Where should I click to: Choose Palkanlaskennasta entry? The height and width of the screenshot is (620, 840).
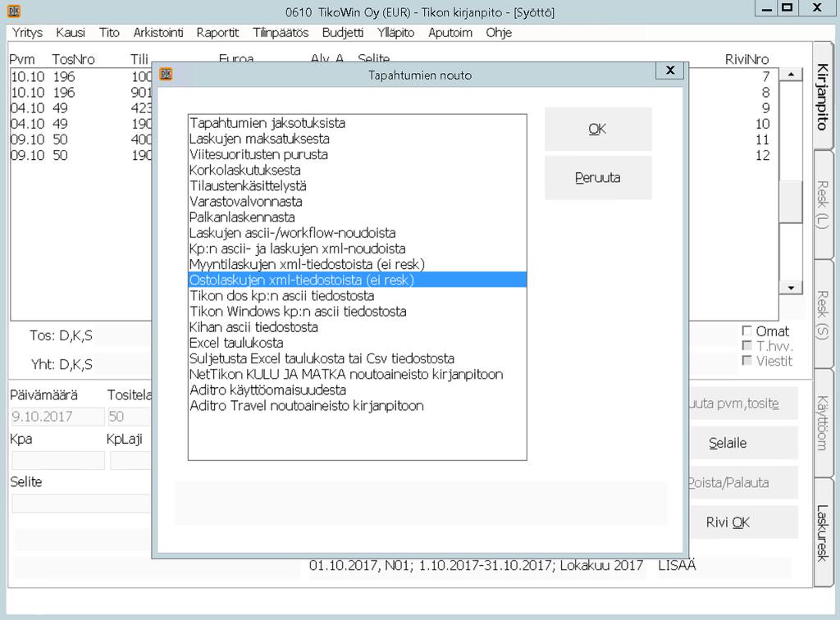(x=358, y=217)
